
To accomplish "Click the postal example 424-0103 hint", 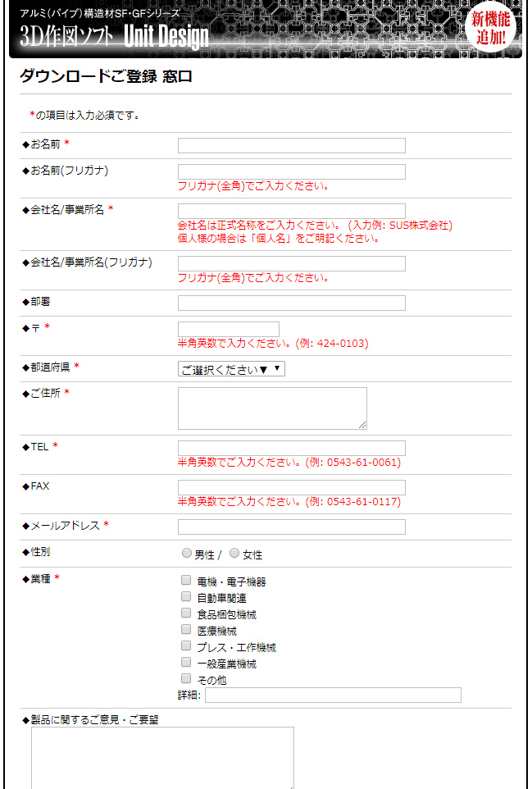I will click(x=273, y=343).
